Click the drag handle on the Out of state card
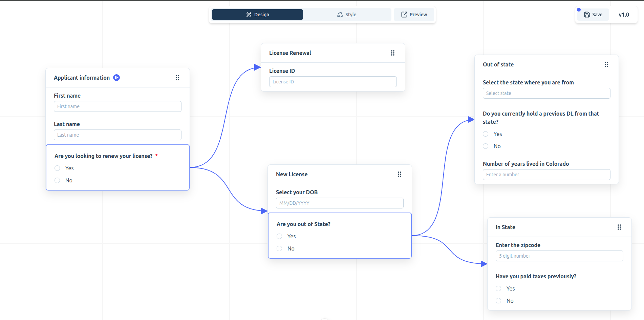 [606, 64]
